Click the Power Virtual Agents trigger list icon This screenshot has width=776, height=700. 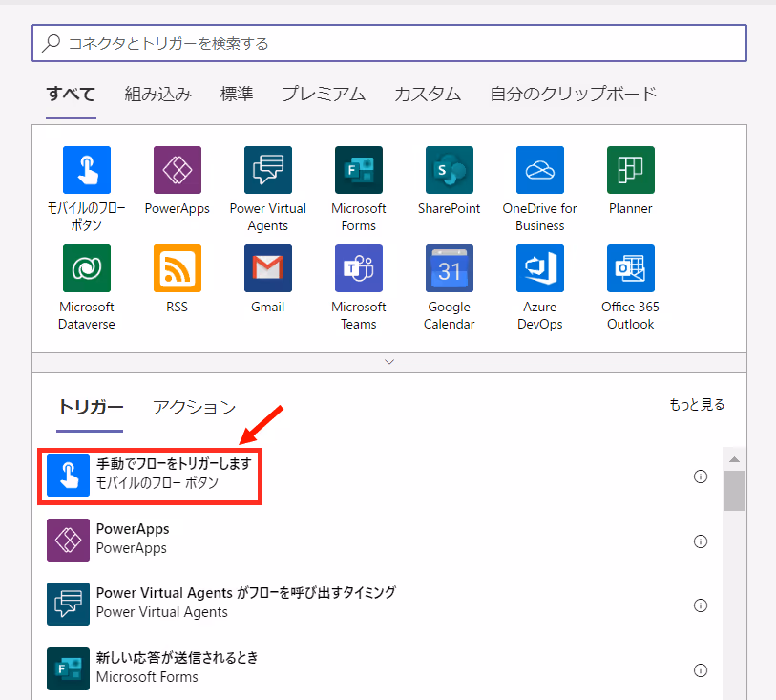coord(69,604)
